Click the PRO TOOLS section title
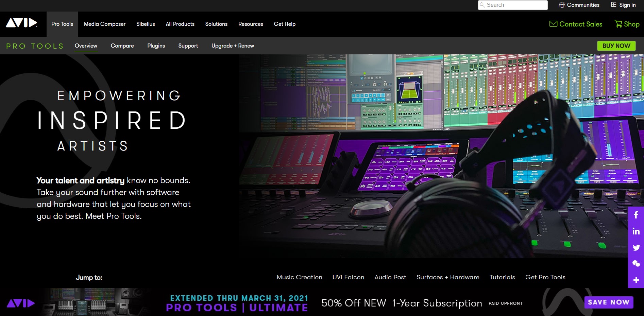 coord(35,46)
